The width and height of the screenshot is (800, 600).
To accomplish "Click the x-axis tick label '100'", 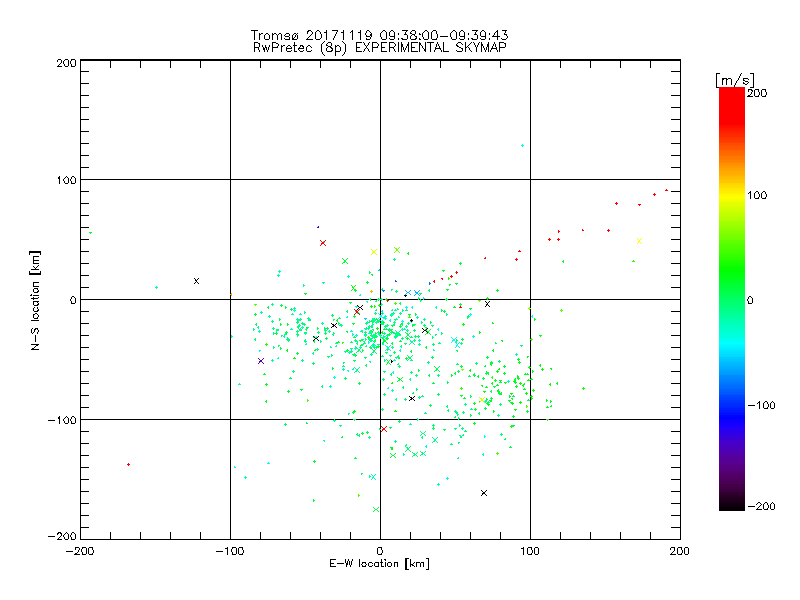I will [x=530, y=552].
